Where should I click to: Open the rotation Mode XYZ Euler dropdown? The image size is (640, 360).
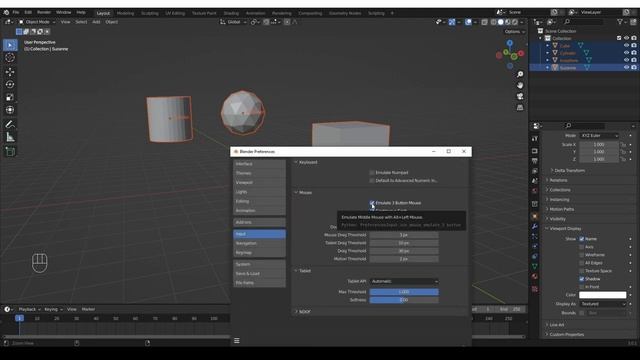click(599, 136)
